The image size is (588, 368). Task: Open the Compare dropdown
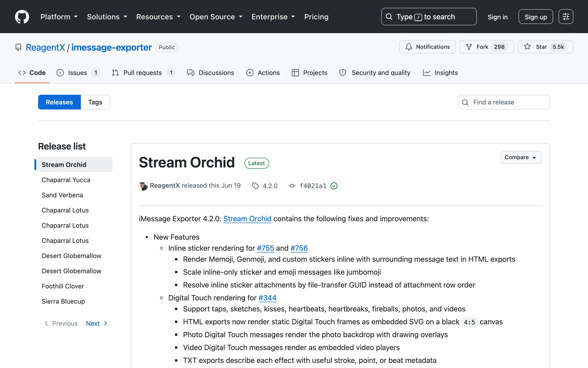[x=521, y=157]
